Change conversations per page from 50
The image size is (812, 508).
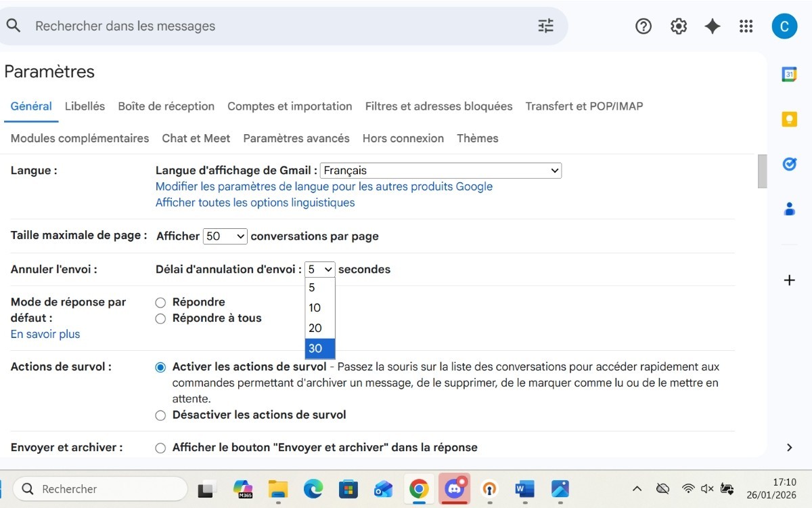point(225,236)
